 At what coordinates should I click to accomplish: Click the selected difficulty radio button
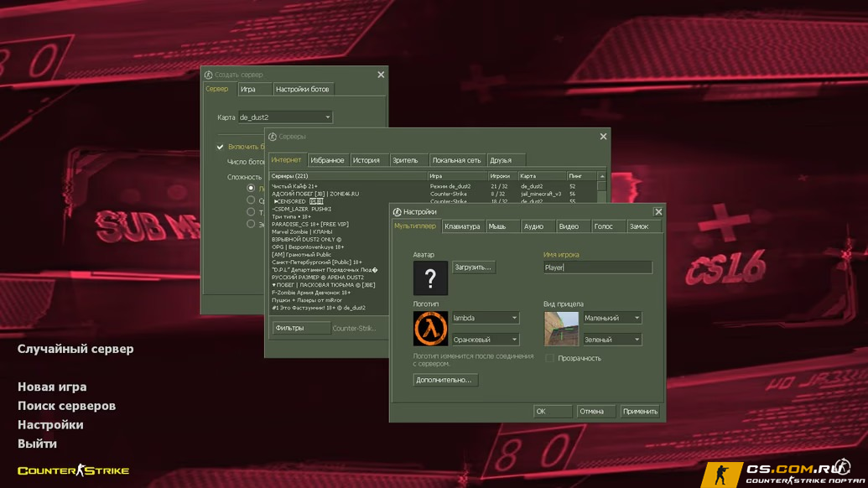point(251,188)
